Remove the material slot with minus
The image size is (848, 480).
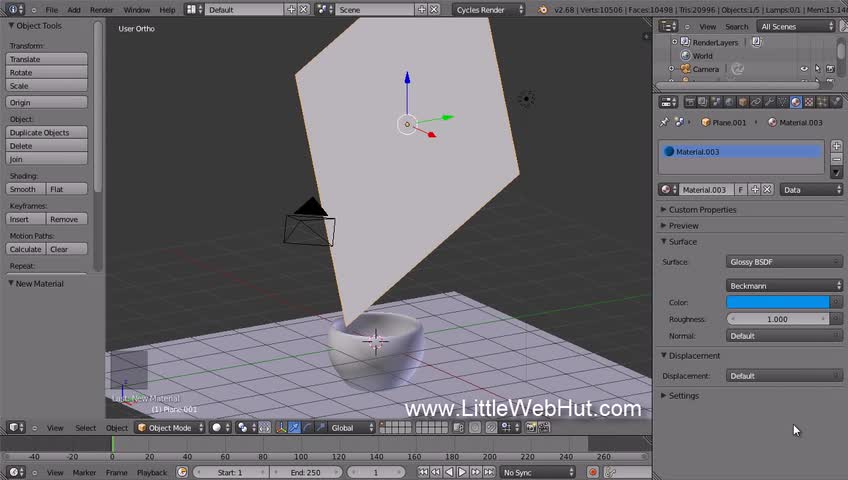click(836, 159)
